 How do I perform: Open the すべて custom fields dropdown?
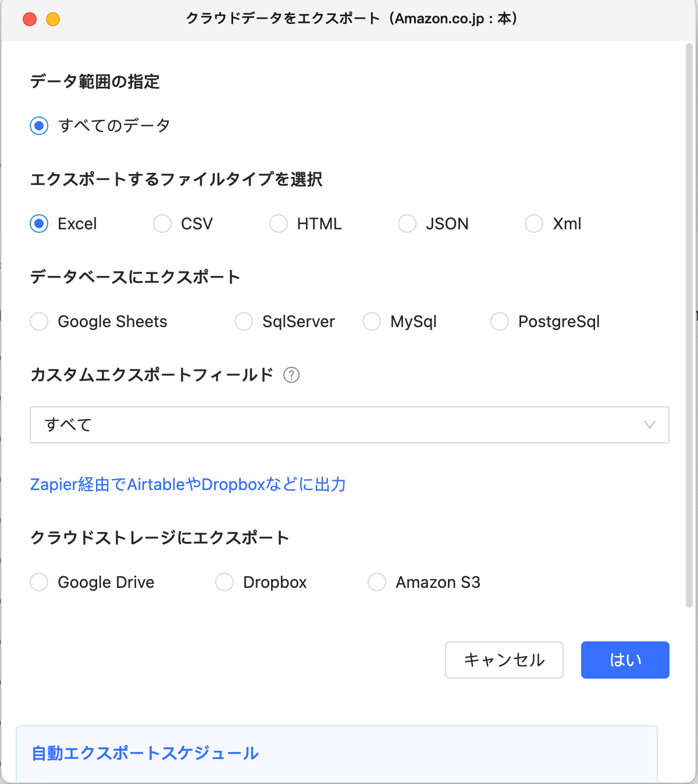click(x=350, y=425)
